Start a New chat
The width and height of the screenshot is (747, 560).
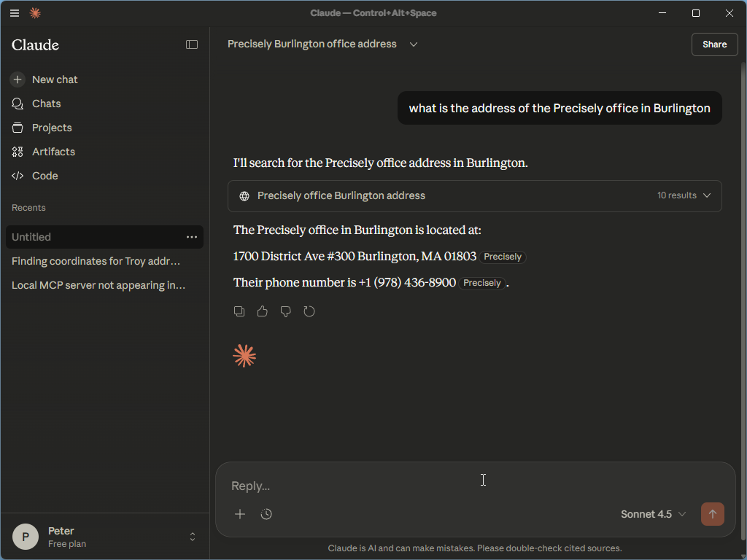pyautogui.click(x=55, y=79)
